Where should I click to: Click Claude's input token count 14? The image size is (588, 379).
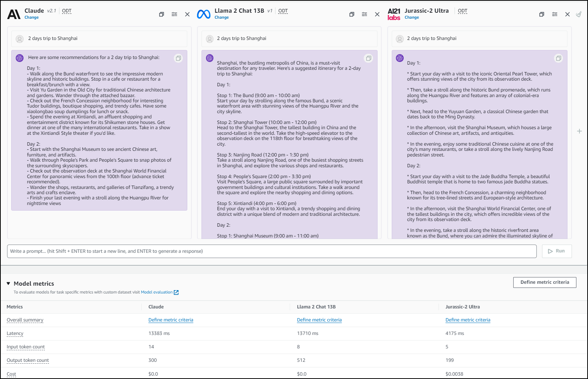[x=151, y=347]
